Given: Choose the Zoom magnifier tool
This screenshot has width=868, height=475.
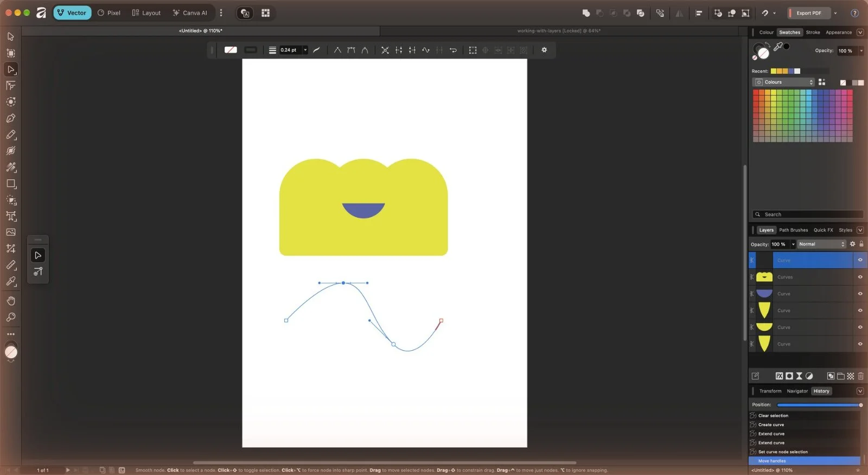Looking at the screenshot, I should 11,317.
